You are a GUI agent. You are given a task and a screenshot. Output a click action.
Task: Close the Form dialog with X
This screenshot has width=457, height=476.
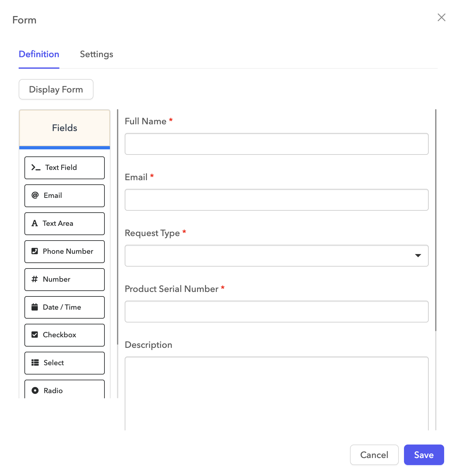[x=441, y=17]
